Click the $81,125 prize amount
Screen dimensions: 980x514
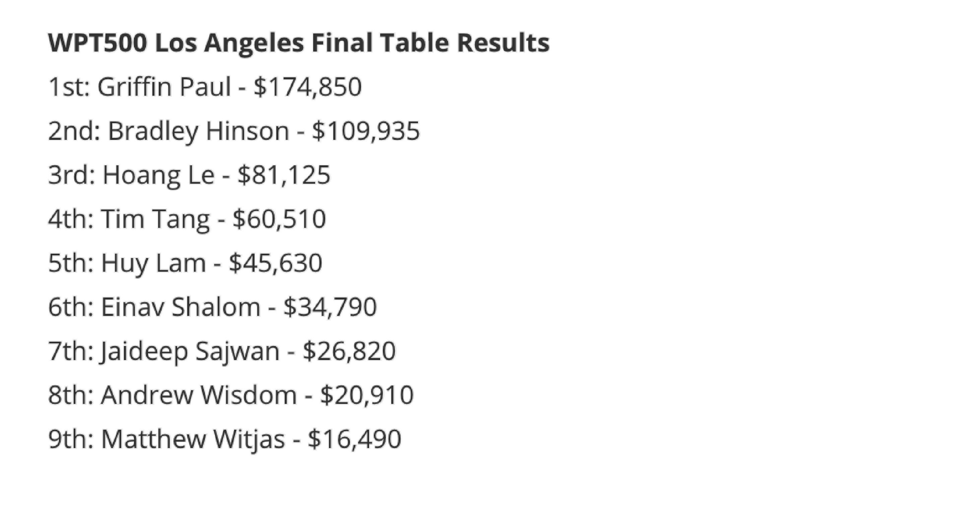click(x=284, y=175)
